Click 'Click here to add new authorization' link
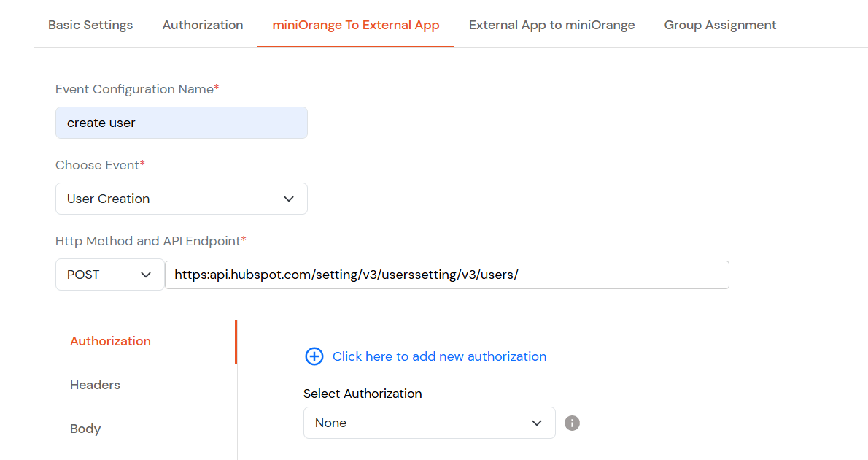868x460 pixels. (x=439, y=356)
